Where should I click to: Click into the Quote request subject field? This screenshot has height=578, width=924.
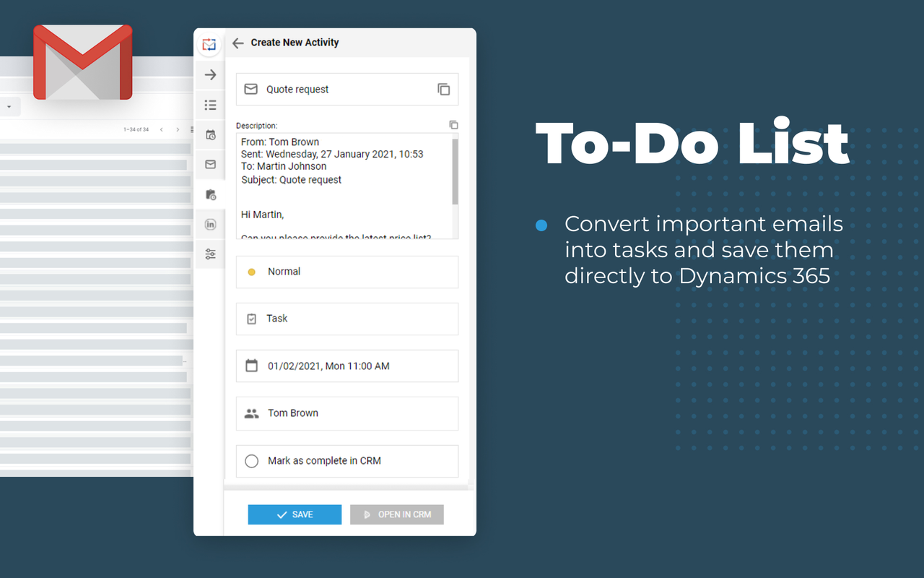point(347,90)
